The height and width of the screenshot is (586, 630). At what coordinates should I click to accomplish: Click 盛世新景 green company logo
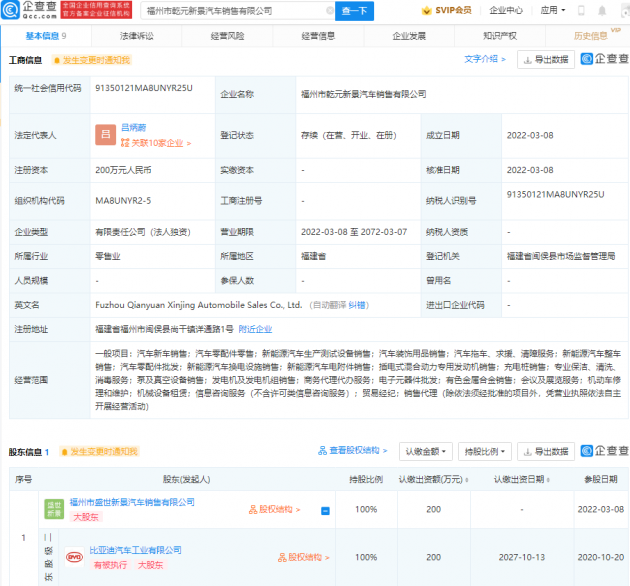pyautogui.click(x=54, y=509)
